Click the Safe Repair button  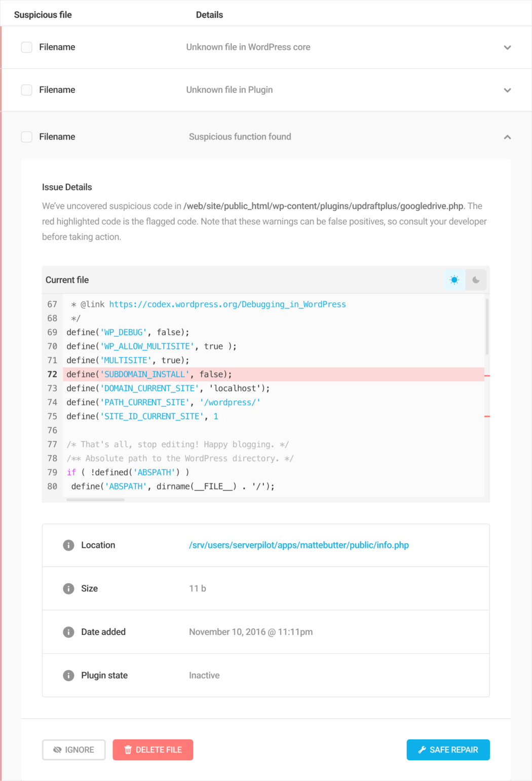[x=448, y=750]
